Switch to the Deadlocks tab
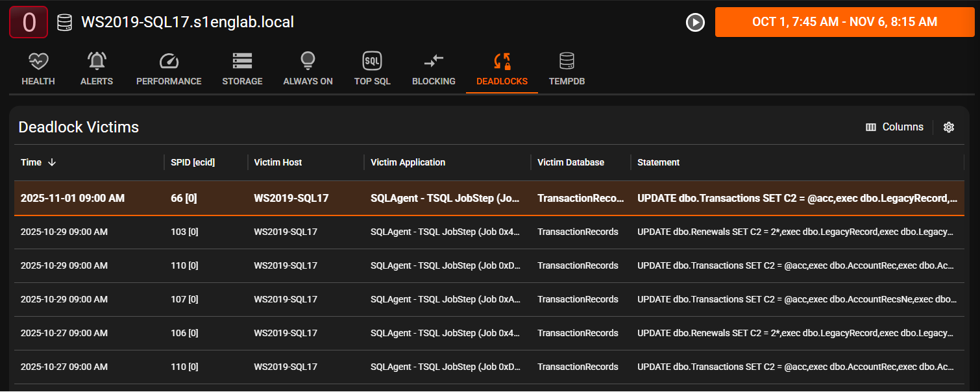The height and width of the screenshot is (392, 980). (x=502, y=70)
